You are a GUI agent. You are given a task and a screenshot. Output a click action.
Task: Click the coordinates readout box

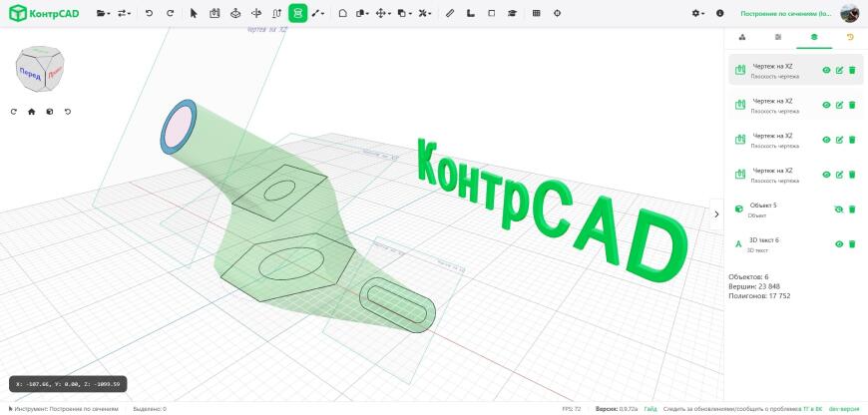(68, 384)
